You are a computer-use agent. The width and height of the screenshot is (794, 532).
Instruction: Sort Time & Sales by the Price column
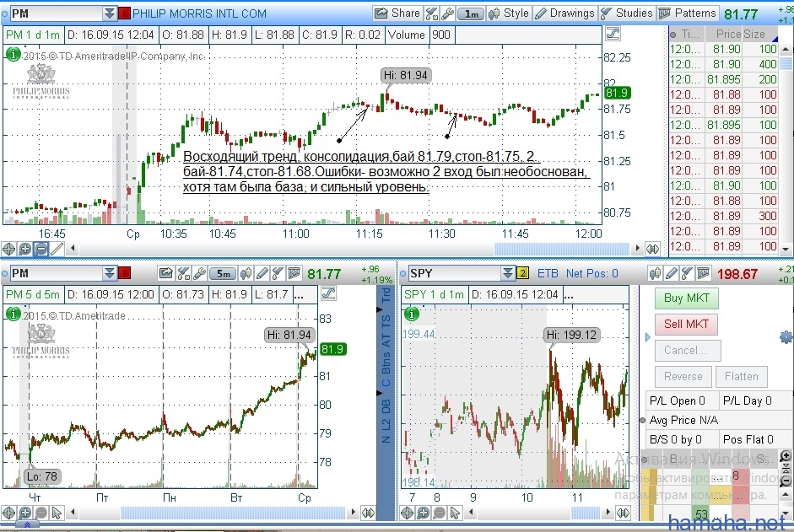[728, 34]
